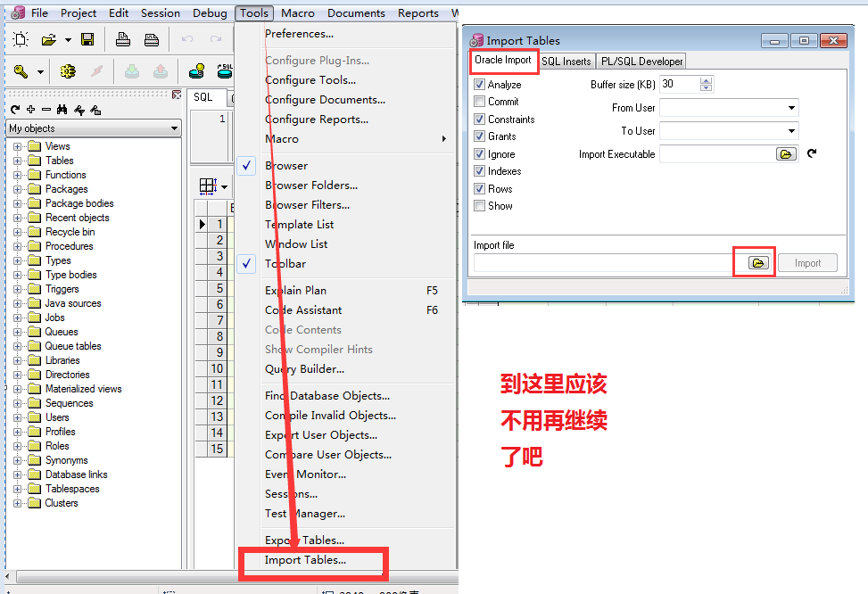
Task: Click the Redo arrow icon
Action: click(215, 39)
